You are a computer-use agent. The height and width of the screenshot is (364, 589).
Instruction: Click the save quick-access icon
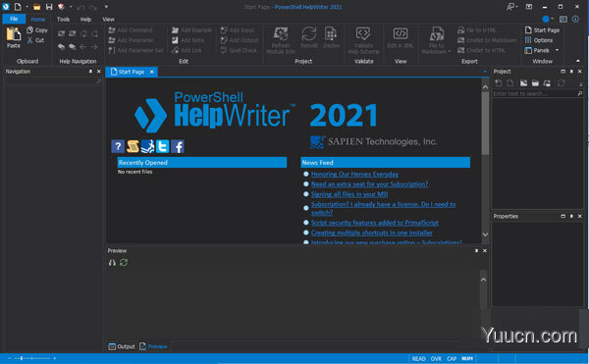pyautogui.click(x=49, y=7)
